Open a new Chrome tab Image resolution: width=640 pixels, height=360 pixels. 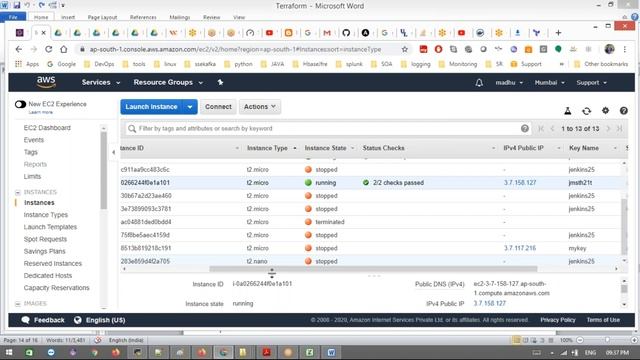click(x=558, y=33)
